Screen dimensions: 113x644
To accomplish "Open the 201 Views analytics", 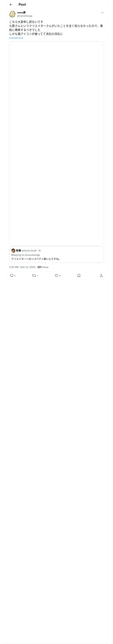I will tap(43, 267).
